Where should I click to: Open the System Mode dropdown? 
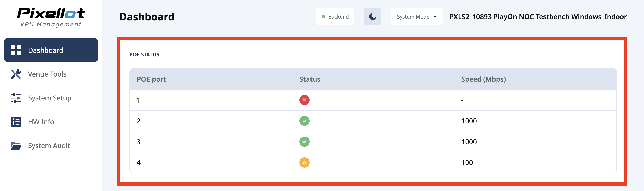(416, 17)
